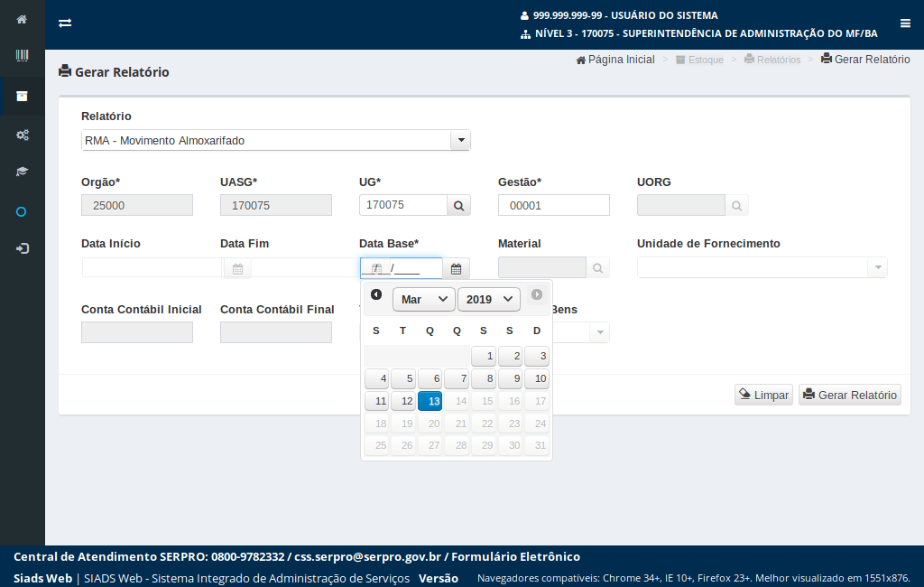Click the Orgão field showing 25000
Screen dimensions: 924x587
pyautogui.click(x=137, y=205)
